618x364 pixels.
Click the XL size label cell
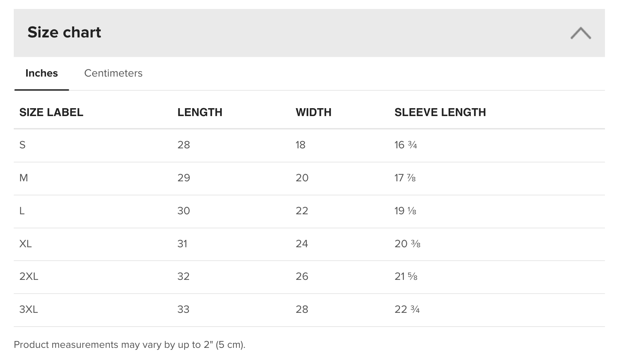click(25, 244)
